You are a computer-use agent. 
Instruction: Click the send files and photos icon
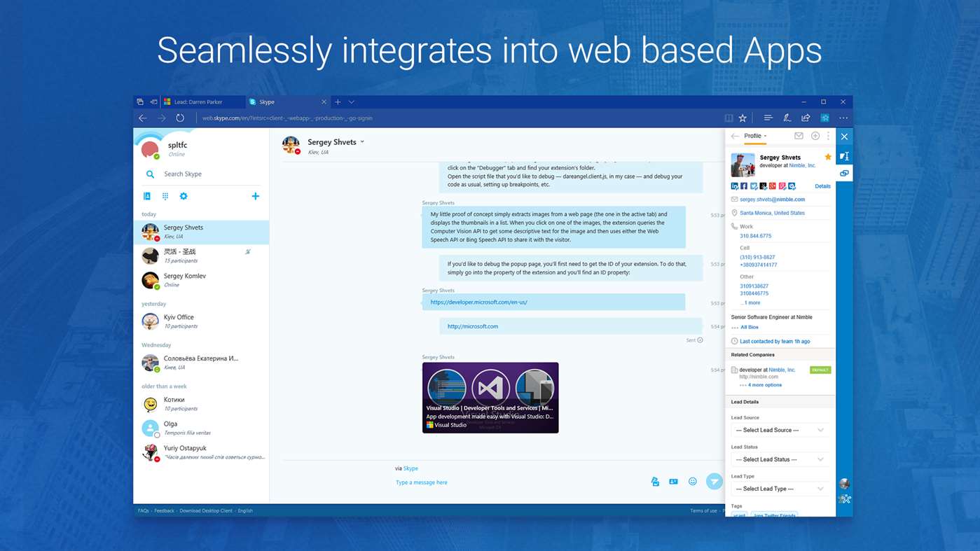[x=655, y=482]
